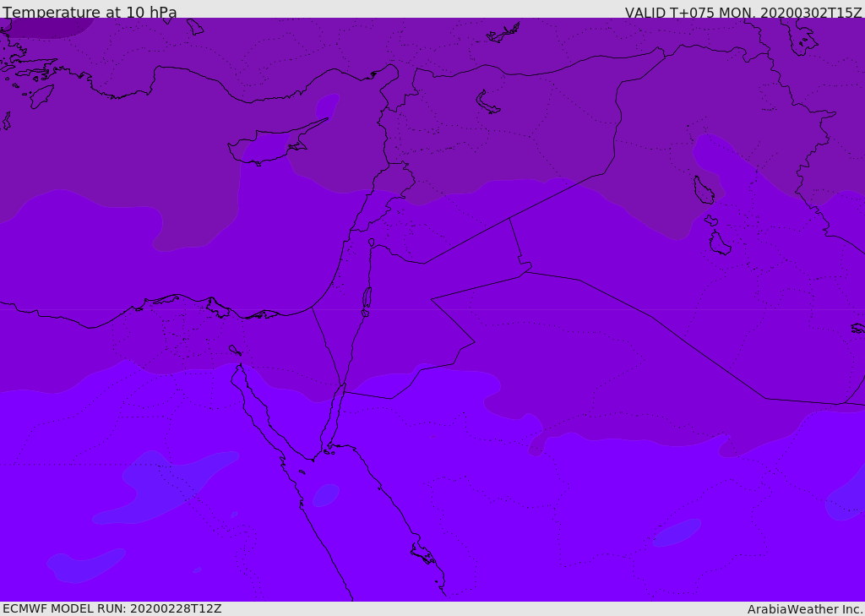Click the 'ArabiaWeather Inc' credit text

coord(805,609)
